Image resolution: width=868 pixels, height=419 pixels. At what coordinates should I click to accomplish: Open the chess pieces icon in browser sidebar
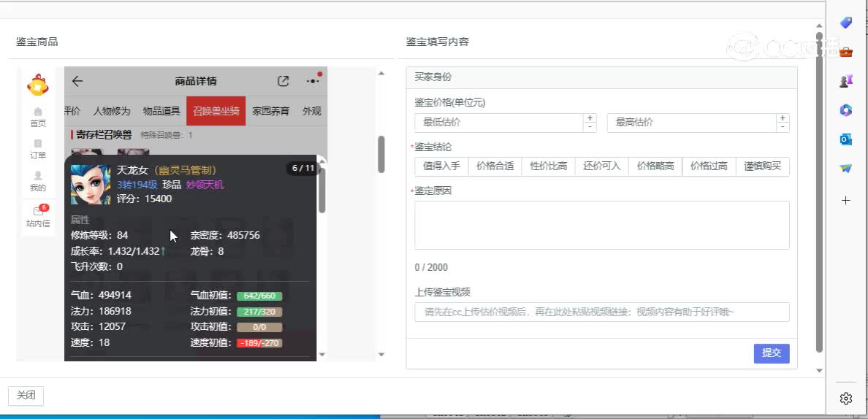[846, 81]
